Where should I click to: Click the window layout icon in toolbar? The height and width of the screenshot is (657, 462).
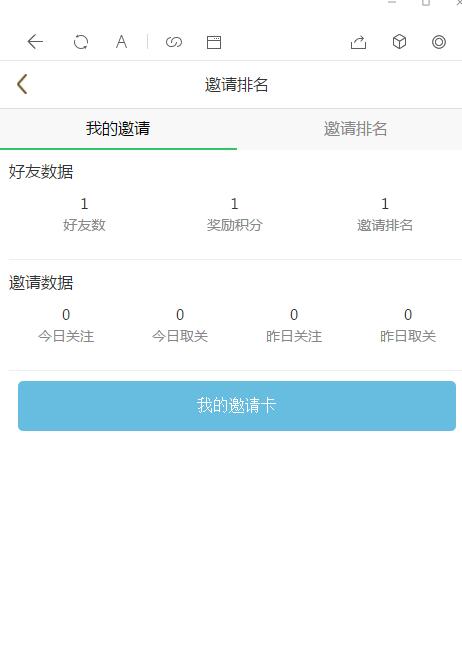[x=214, y=42]
